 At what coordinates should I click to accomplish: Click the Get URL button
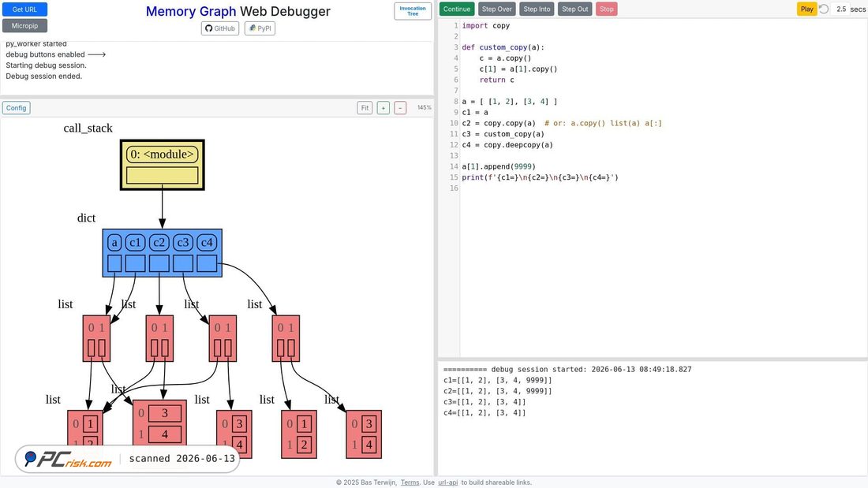[x=24, y=9]
